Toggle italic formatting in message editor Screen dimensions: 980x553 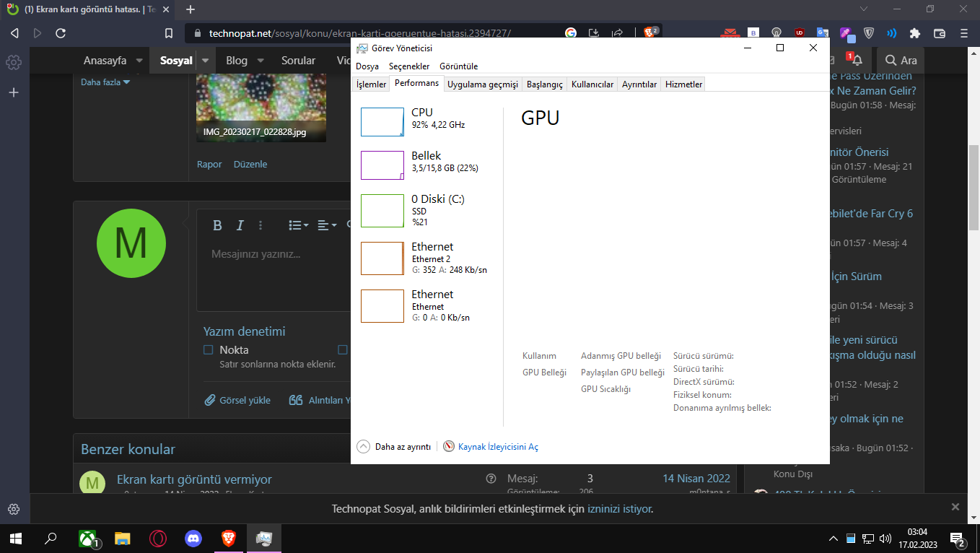[240, 225]
